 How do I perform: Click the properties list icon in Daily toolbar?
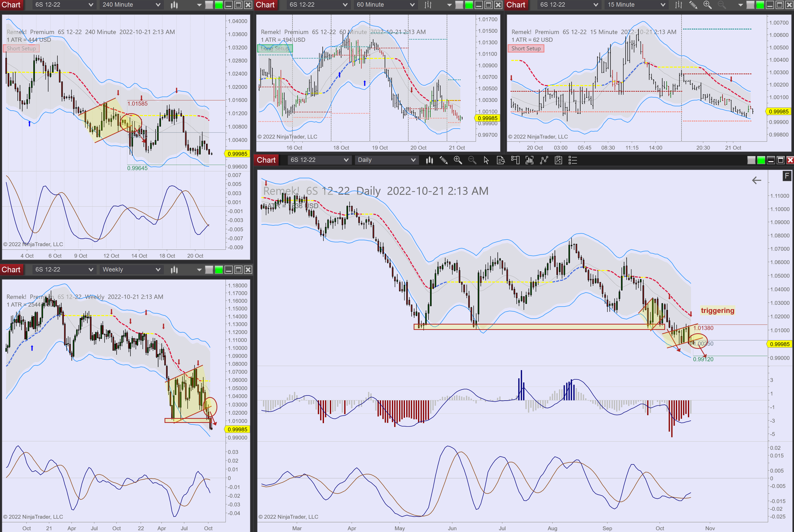coord(573,160)
